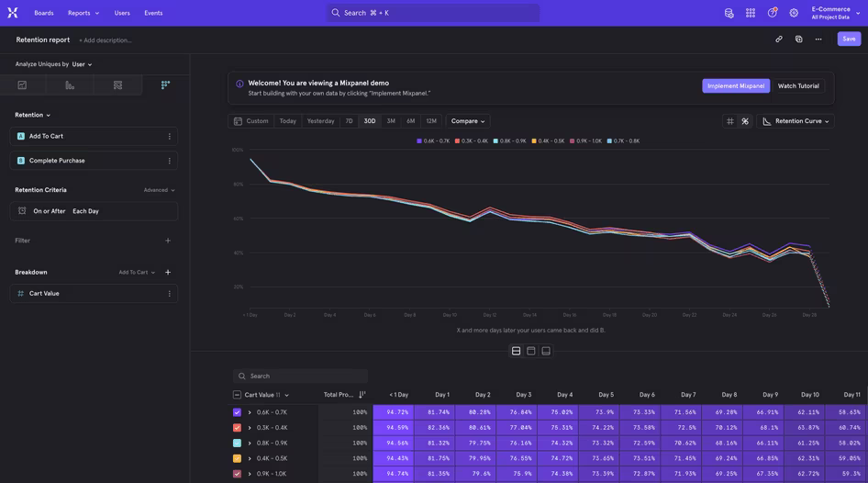The height and width of the screenshot is (483, 868).
Task: Uncheck the 0.3K - 0.4K row checkbox
Action: click(237, 428)
